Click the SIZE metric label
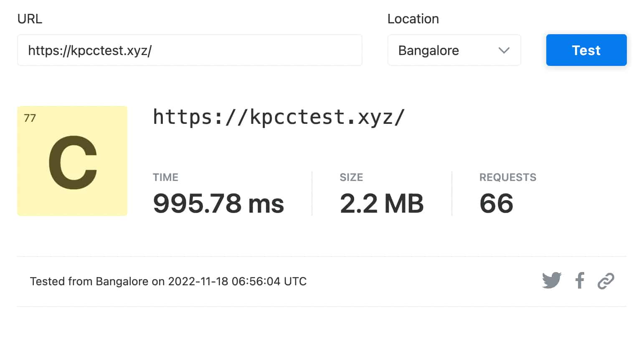 351,177
